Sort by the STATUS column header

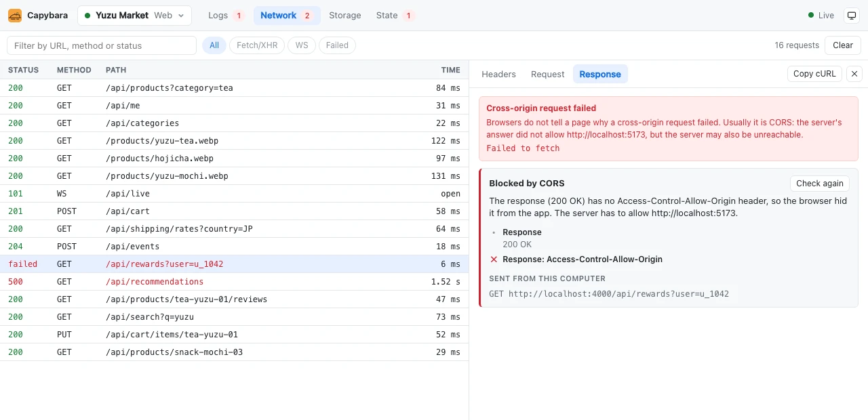tap(24, 70)
